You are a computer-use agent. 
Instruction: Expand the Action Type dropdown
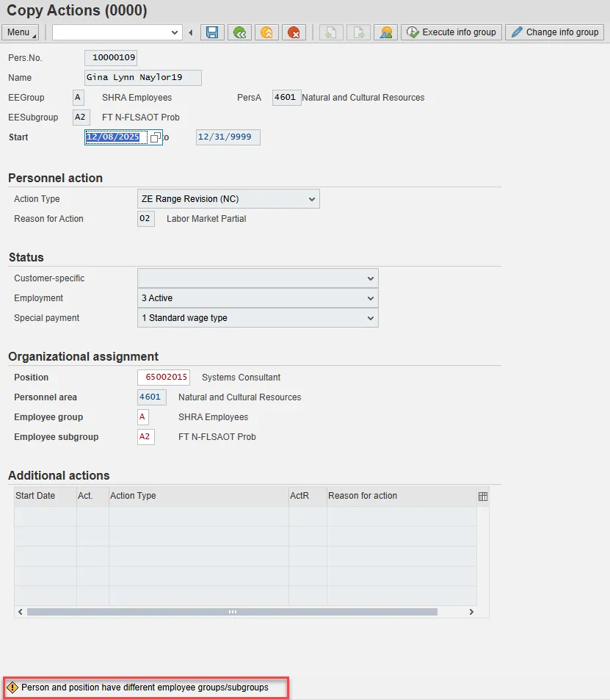click(312, 199)
